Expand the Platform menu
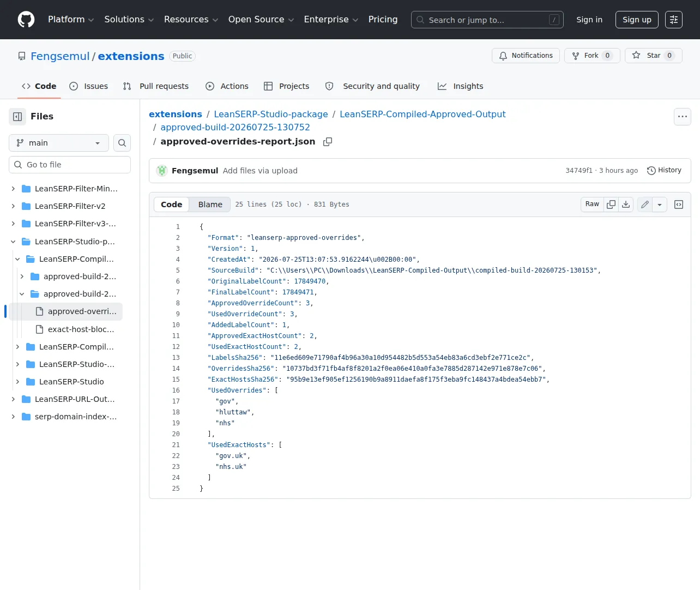Image resolution: width=700 pixels, height=590 pixels. tap(71, 20)
